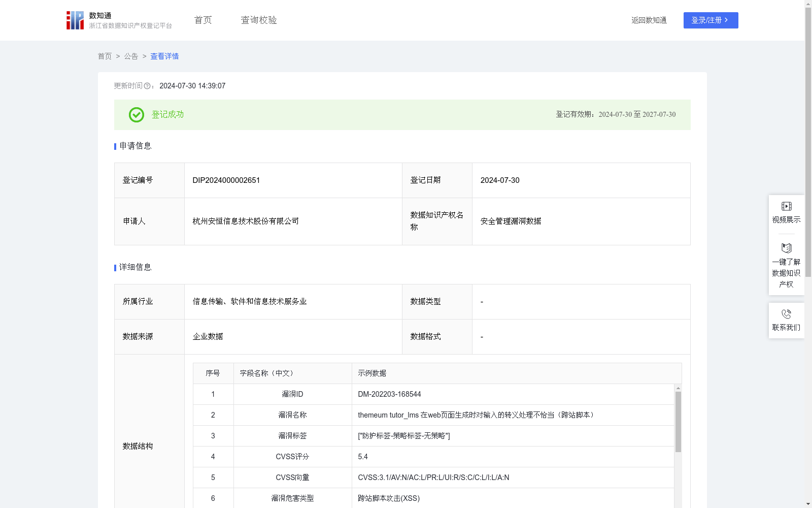Click the 数据类型 label cell

click(437, 302)
